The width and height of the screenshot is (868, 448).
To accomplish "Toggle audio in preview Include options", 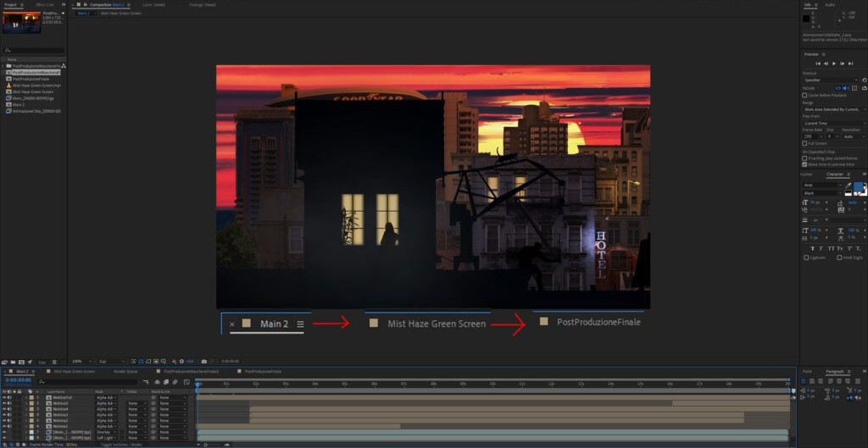I will 845,88.
